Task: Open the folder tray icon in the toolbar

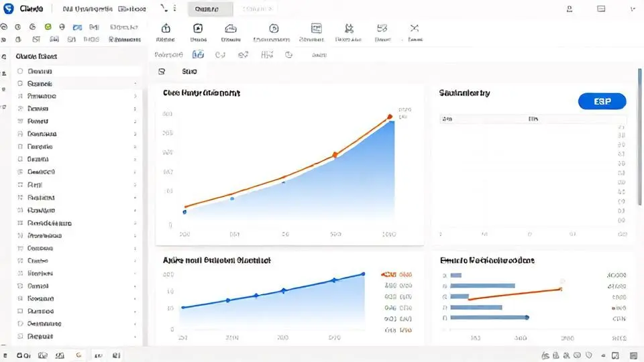Action: point(231,28)
